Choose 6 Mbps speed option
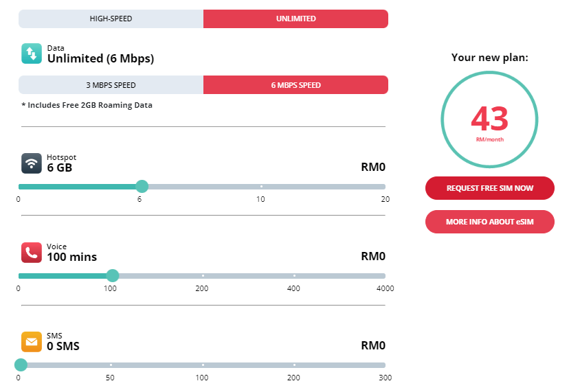Image resolution: width=569 pixels, height=392 pixels. point(295,85)
